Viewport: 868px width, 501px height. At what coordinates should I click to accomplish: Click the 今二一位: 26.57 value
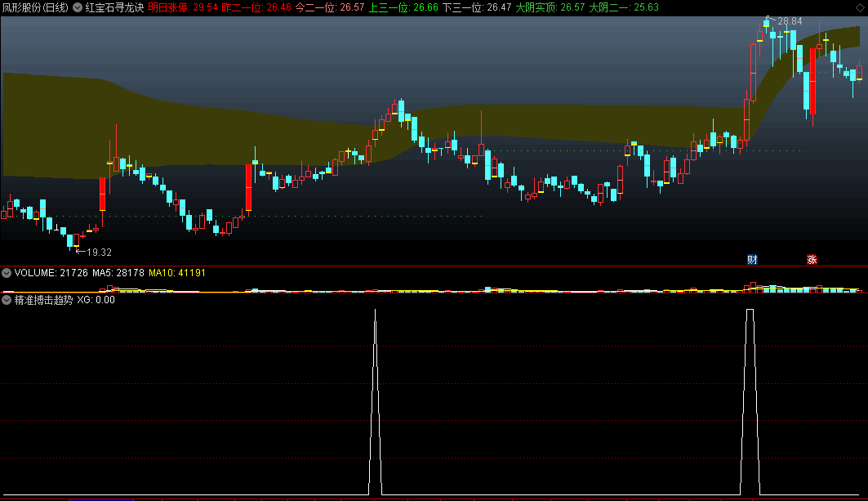[330, 7]
